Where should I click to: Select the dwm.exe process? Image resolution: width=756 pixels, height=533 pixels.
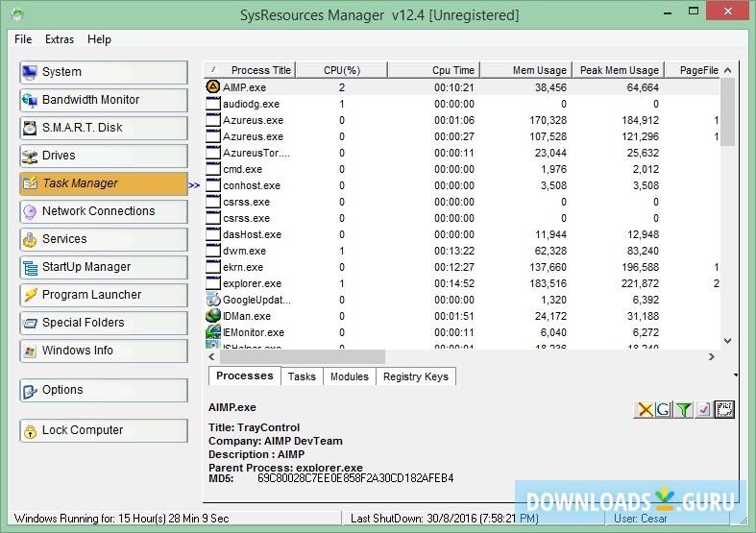462,251
